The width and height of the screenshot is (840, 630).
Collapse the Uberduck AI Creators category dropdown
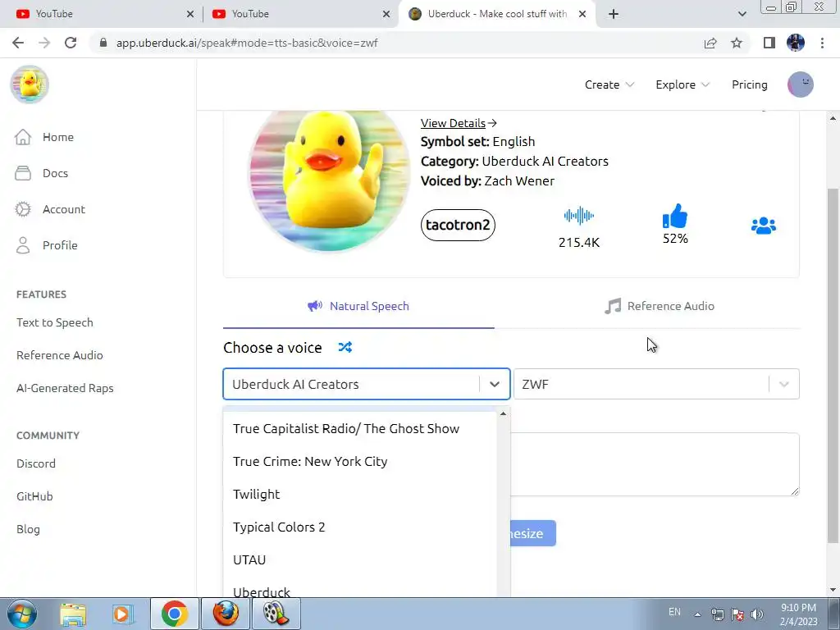495,384
